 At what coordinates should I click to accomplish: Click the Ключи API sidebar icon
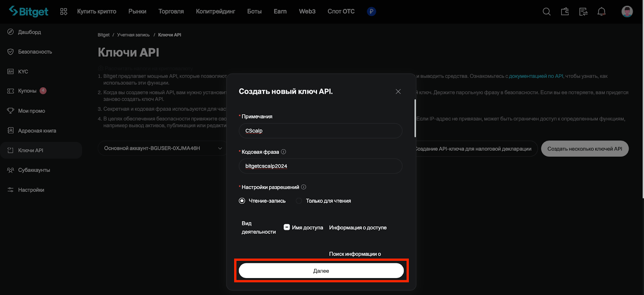tap(10, 150)
